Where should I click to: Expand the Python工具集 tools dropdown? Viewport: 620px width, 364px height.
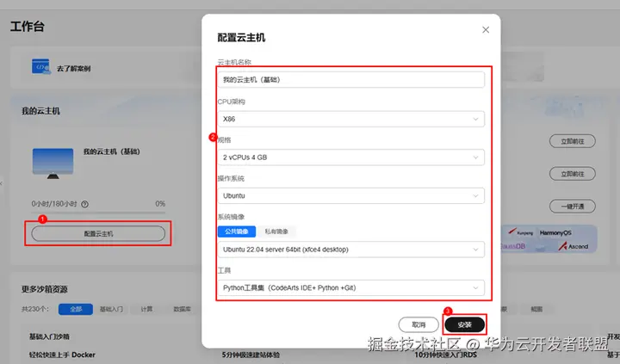[351, 287]
